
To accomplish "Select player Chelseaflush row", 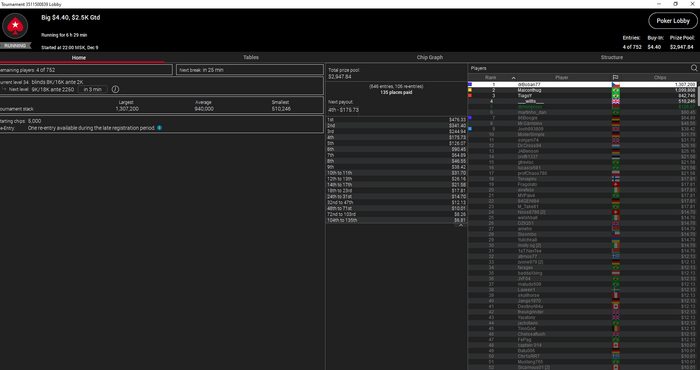I will (x=582, y=334).
